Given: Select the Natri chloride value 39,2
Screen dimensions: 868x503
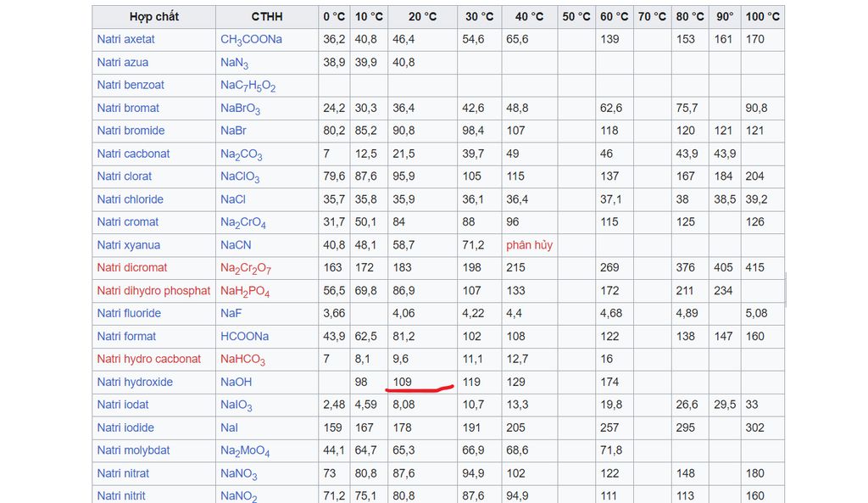Looking at the screenshot, I should coord(756,199).
